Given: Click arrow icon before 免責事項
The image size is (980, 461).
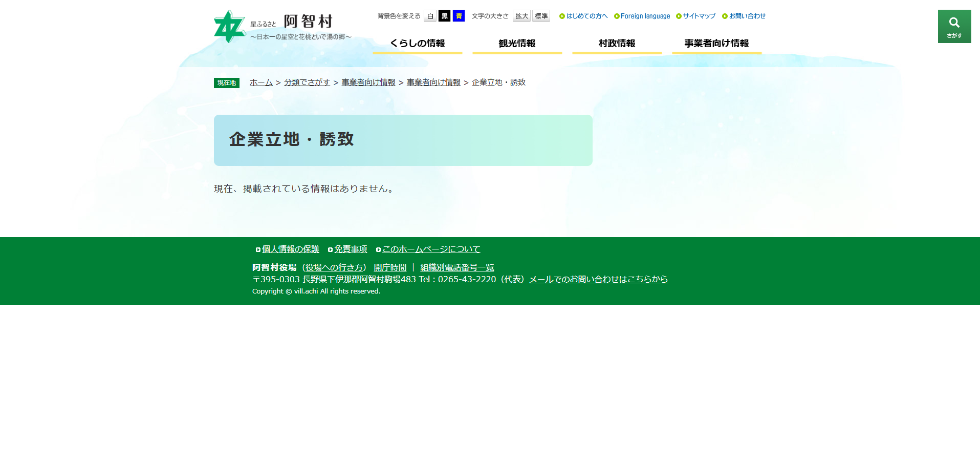Looking at the screenshot, I should [x=330, y=249].
